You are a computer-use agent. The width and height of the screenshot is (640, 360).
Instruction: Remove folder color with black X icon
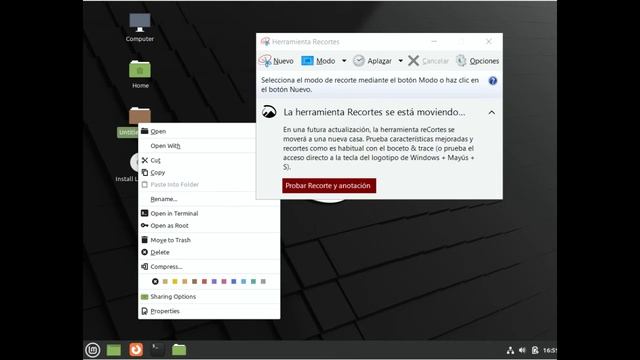(155, 281)
